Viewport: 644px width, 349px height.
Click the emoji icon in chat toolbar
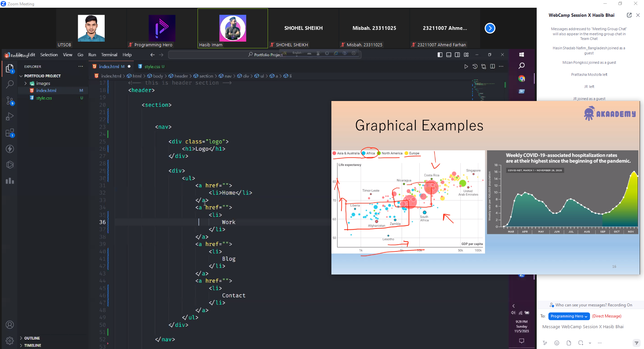pyautogui.click(x=557, y=343)
